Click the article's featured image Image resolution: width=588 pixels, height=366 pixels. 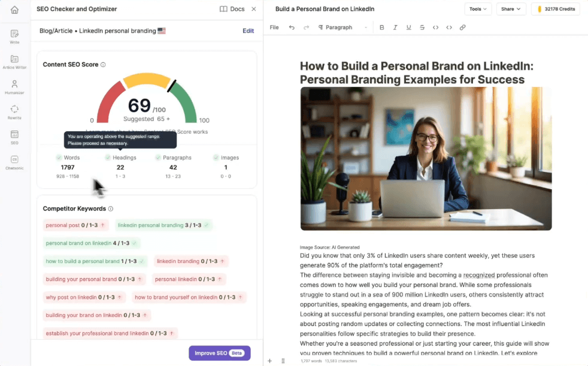tap(426, 159)
